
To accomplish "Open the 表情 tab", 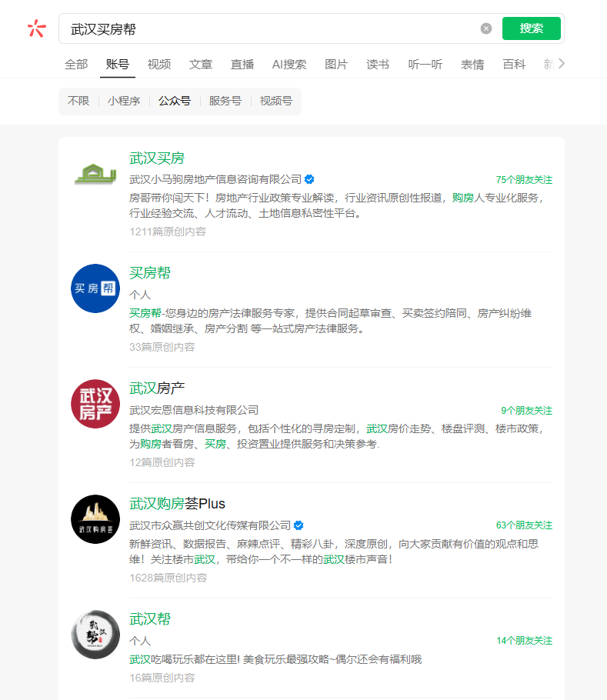I will pyautogui.click(x=472, y=65).
